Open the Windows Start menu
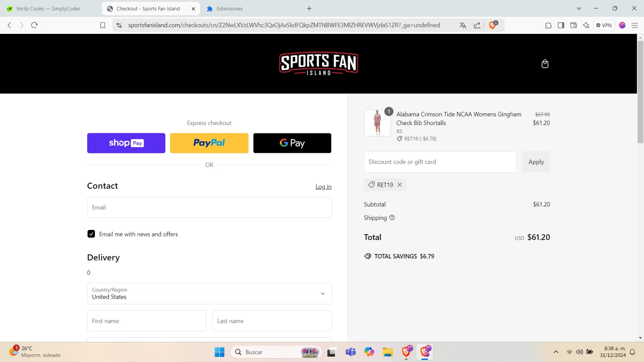 point(219,352)
